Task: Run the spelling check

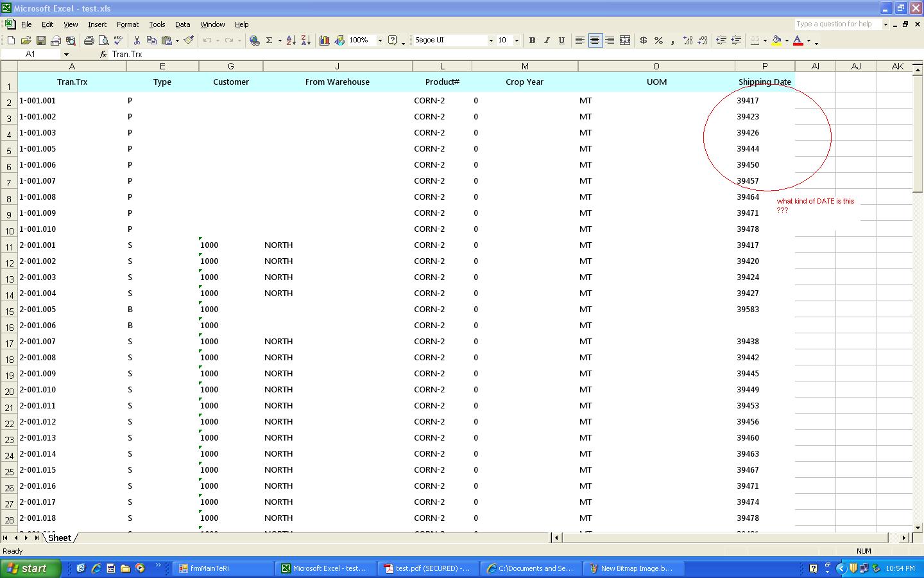Action: pos(119,40)
